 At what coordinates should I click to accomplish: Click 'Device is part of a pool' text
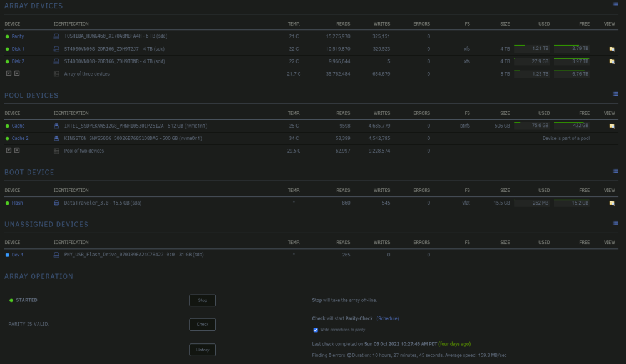click(x=566, y=138)
